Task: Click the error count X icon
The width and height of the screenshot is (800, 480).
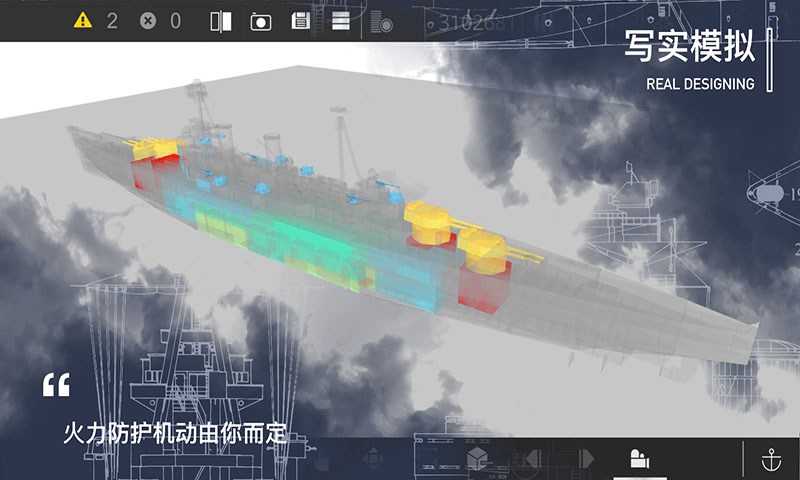Action: pyautogui.click(x=148, y=20)
